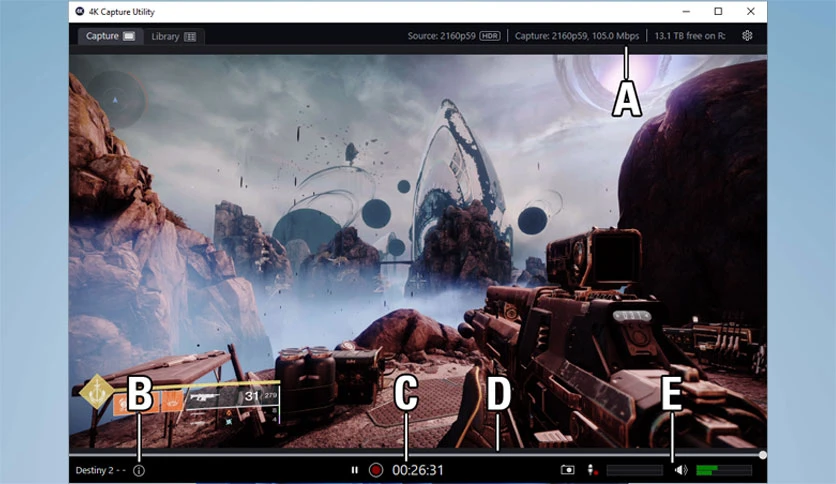Click the 00:26:31 recording timer

pyautogui.click(x=418, y=470)
